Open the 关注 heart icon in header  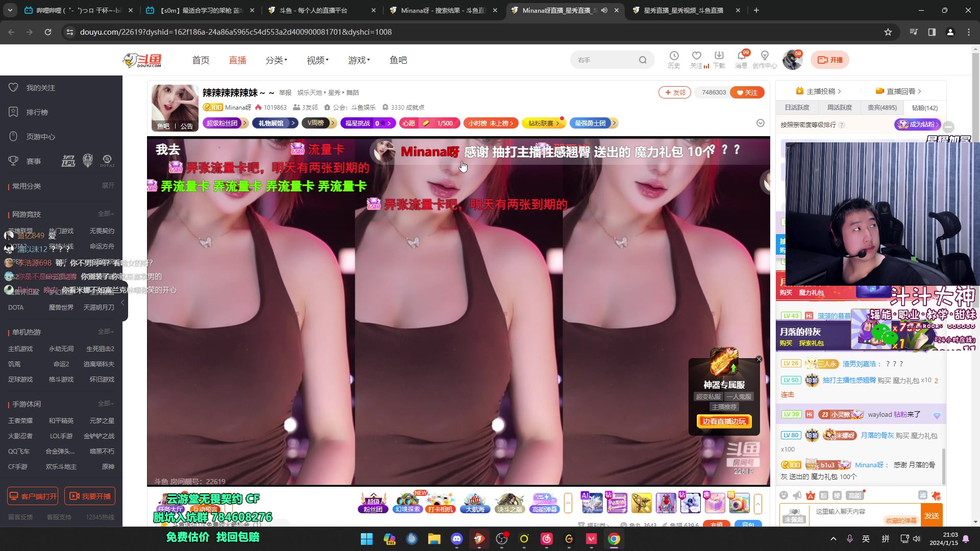696,56
